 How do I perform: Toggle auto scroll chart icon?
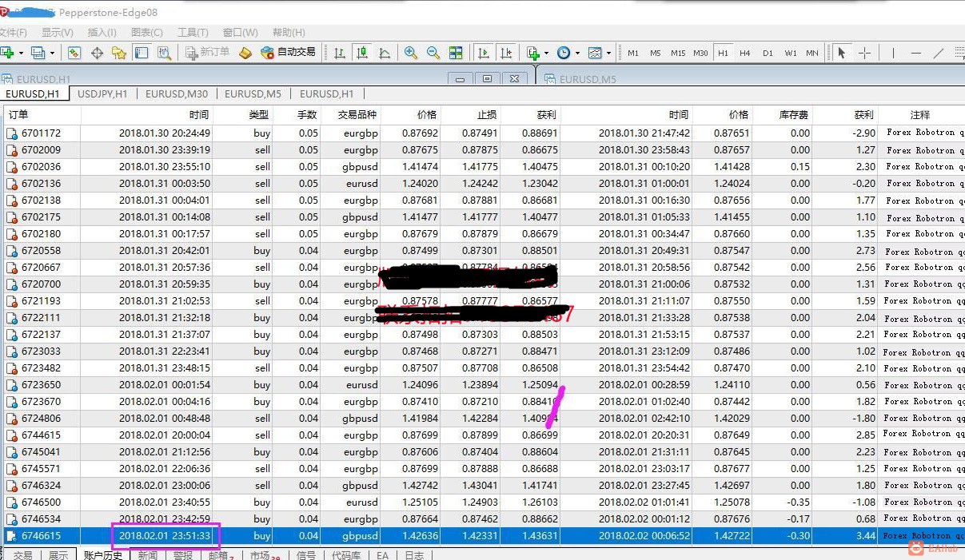pos(484,53)
